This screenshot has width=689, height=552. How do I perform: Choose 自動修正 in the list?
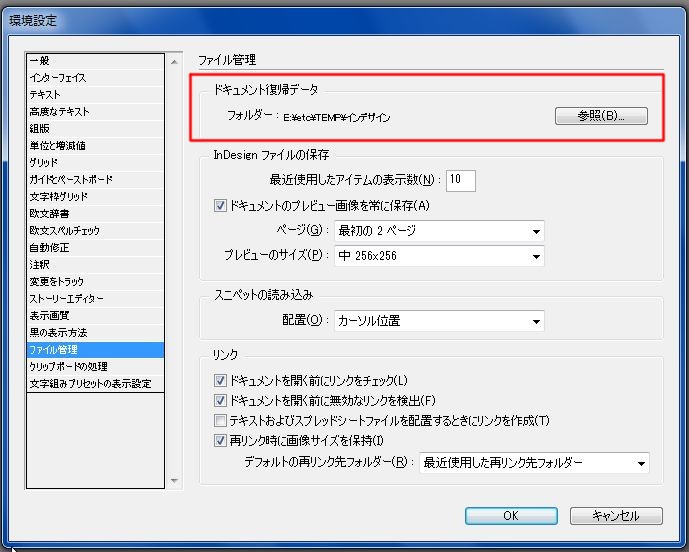(95, 247)
